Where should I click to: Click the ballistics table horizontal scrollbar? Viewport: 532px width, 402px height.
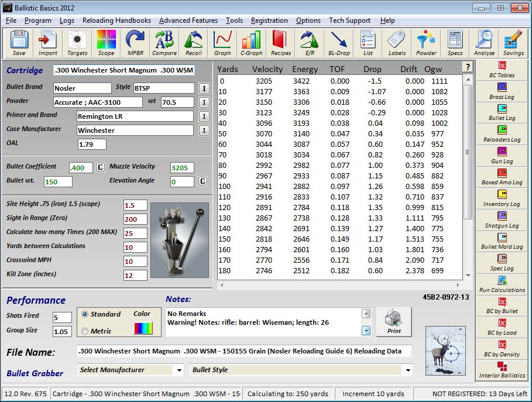coord(339,286)
